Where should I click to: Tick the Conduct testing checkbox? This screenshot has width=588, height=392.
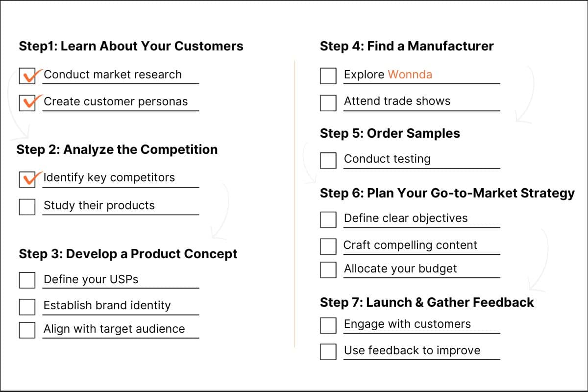click(x=328, y=161)
